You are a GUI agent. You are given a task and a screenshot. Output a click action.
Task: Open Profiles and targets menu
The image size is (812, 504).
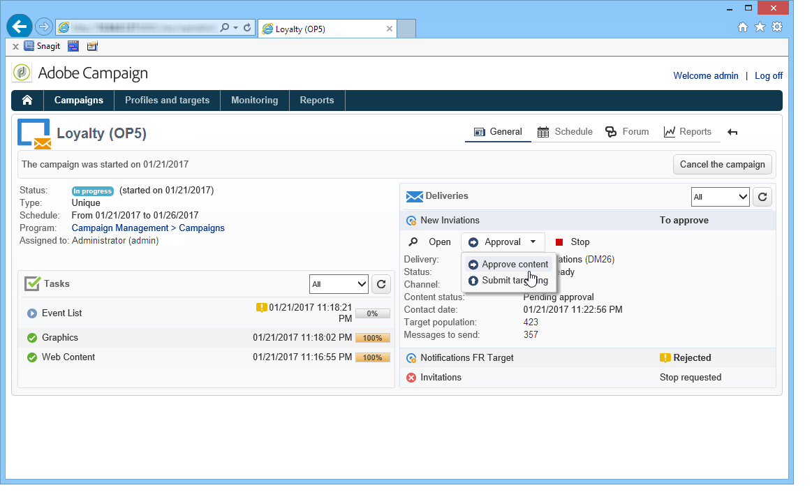[x=168, y=100]
